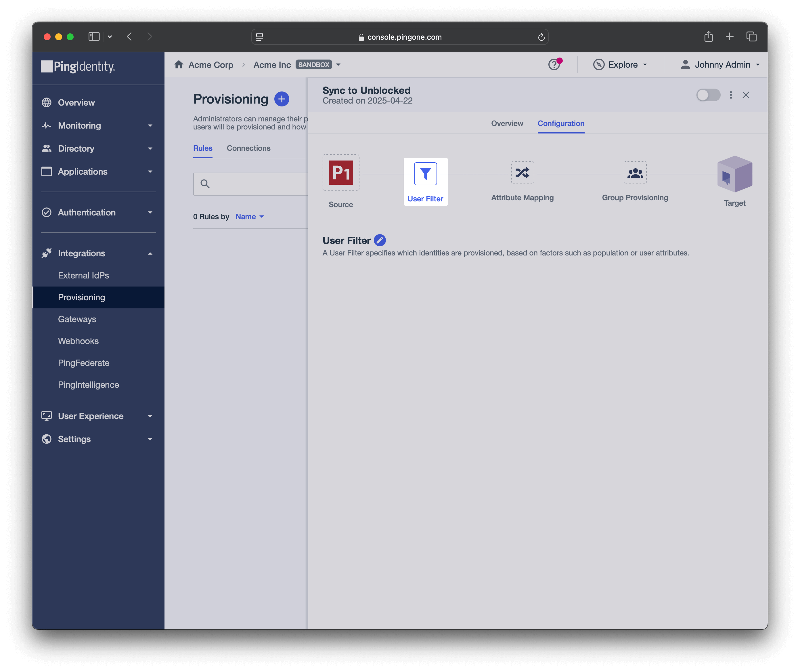Select the Configuration tab
The image size is (800, 672).
point(561,123)
